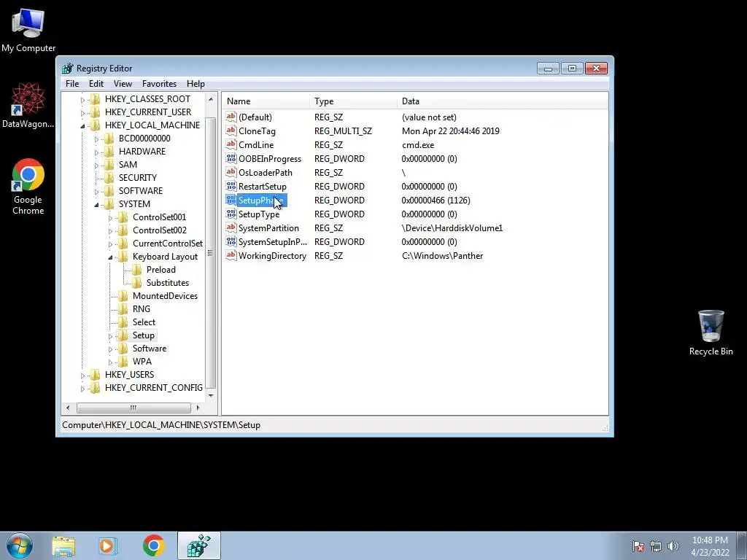
Task: Click the icon beside WorkingDirectory
Action: coord(231,255)
